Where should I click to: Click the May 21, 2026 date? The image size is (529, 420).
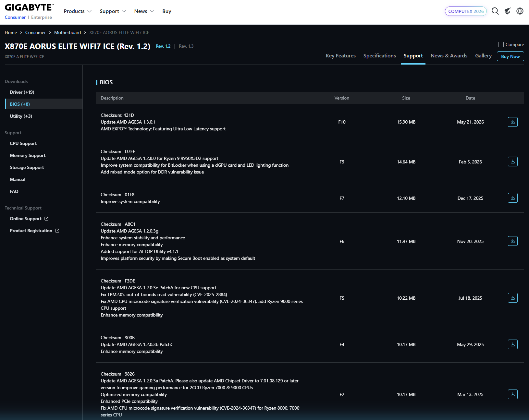tap(470, 122)
